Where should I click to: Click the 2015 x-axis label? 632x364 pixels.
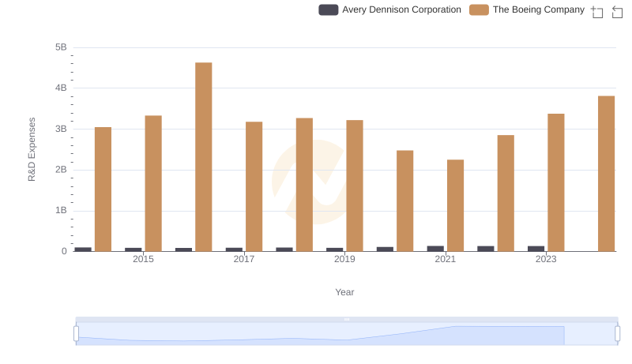click(143, 259)
